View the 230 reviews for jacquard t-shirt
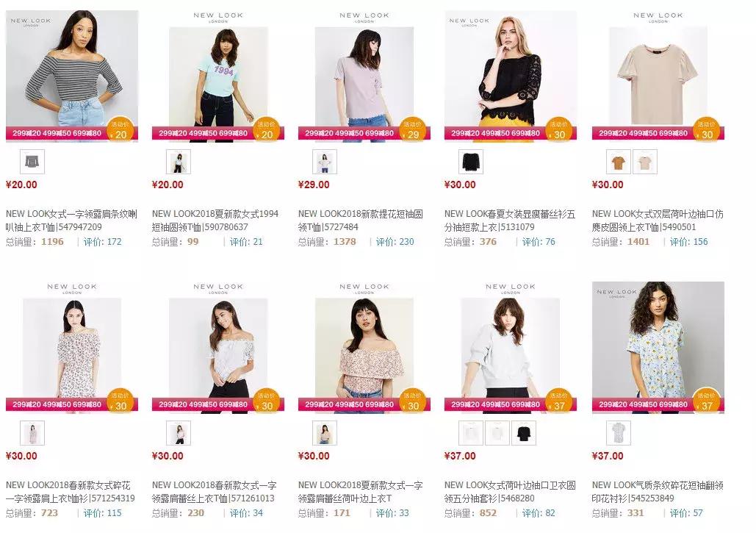Screen dimensions: 756x533 pyautogui.click(x=395, y=242)
